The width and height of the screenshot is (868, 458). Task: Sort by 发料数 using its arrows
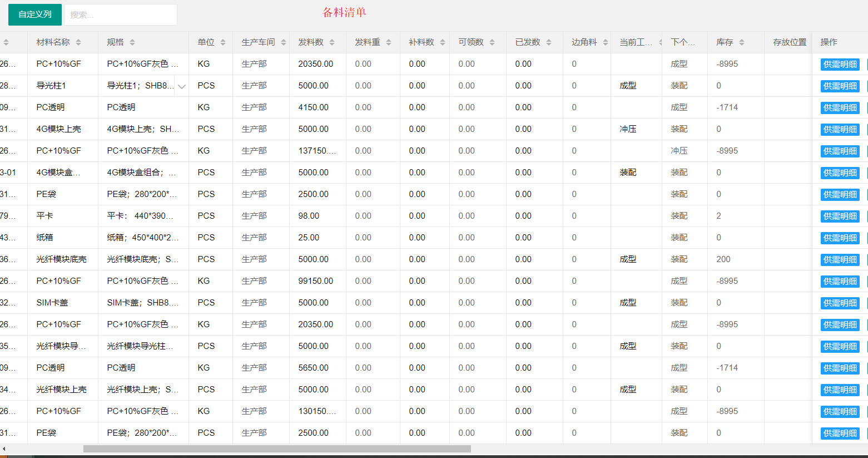click(x=332, y=42)
